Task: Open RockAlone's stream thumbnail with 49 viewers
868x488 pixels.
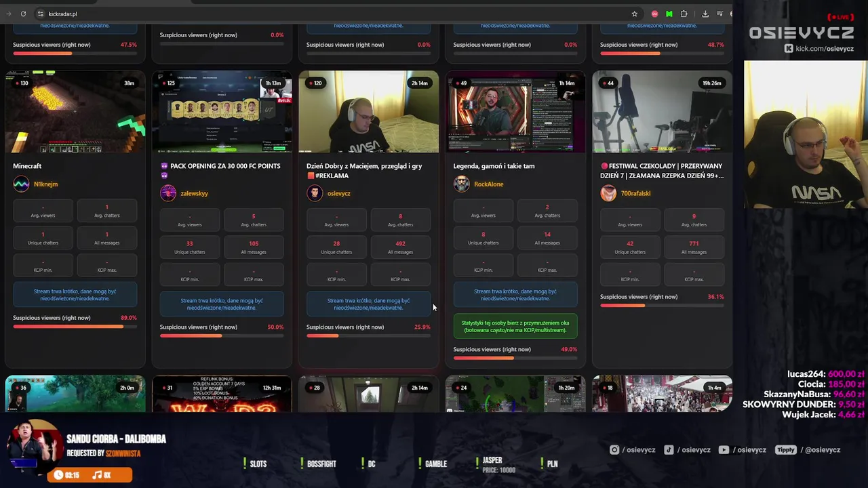Action: [x=515, y=112]
